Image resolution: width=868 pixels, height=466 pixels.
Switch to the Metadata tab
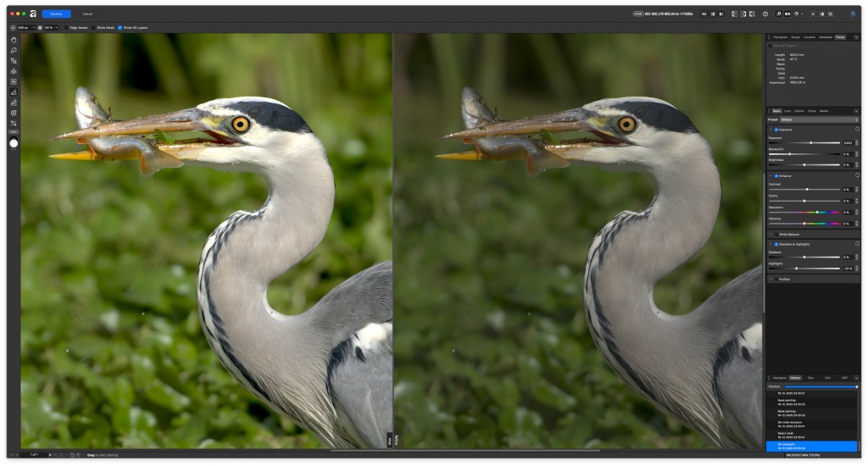826,37
